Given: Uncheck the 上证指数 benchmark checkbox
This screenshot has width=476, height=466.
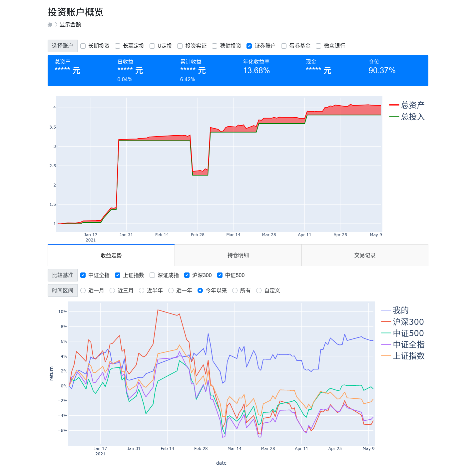Looking at the screenshot, I should click(118, 275).
